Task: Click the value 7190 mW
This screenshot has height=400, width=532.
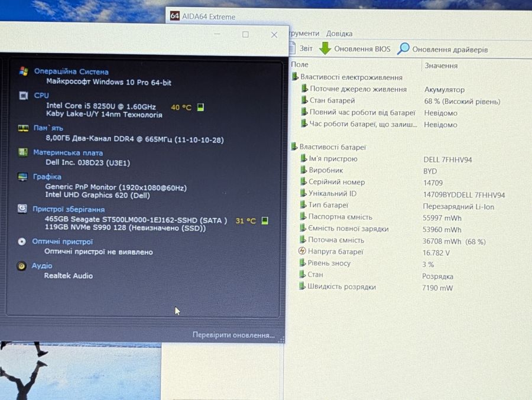Action: click(x=437, y=288)
